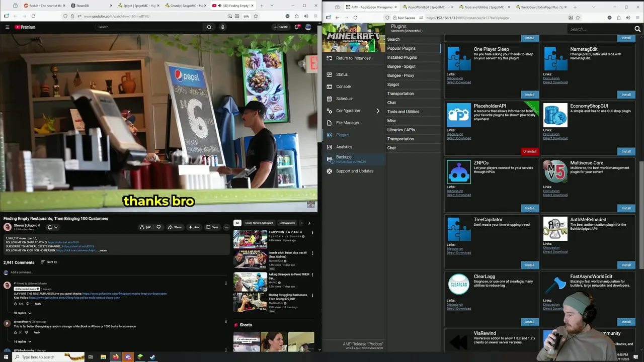Uninstall the PlaceholderAPI plugin
Screen dimensions: 644x362
[530, 151]
